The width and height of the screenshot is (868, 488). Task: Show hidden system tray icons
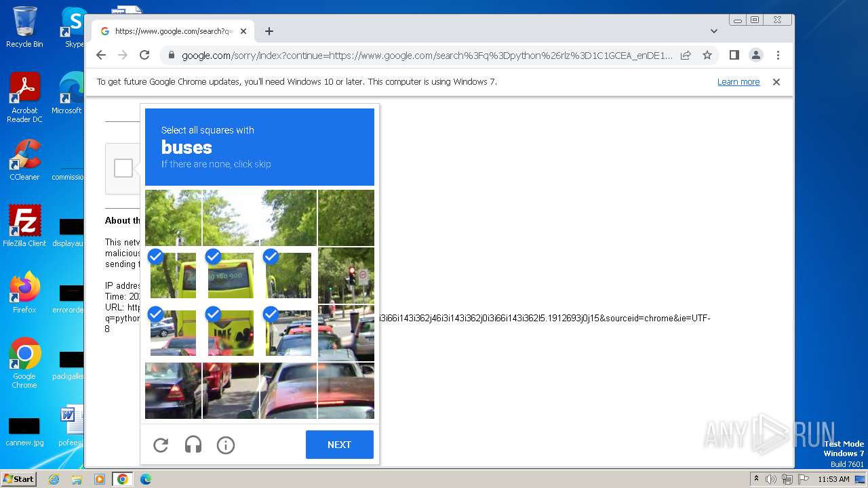[756, 479]
